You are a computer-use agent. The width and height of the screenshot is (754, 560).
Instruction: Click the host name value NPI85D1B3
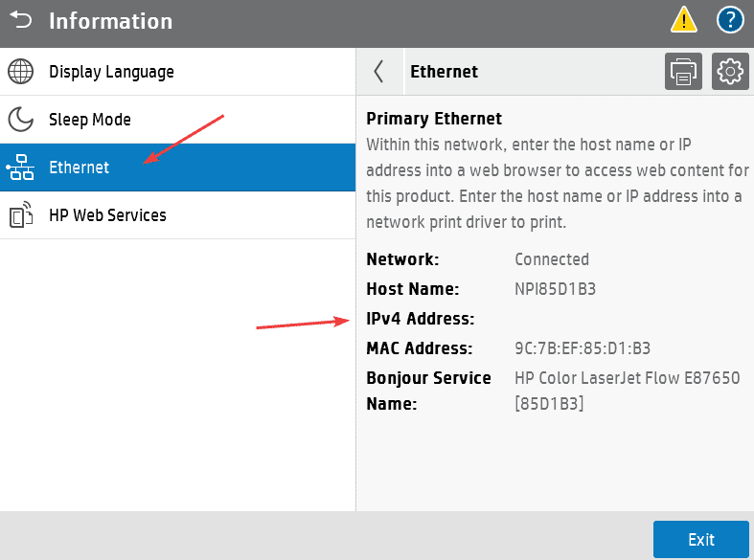pos(555,288)
